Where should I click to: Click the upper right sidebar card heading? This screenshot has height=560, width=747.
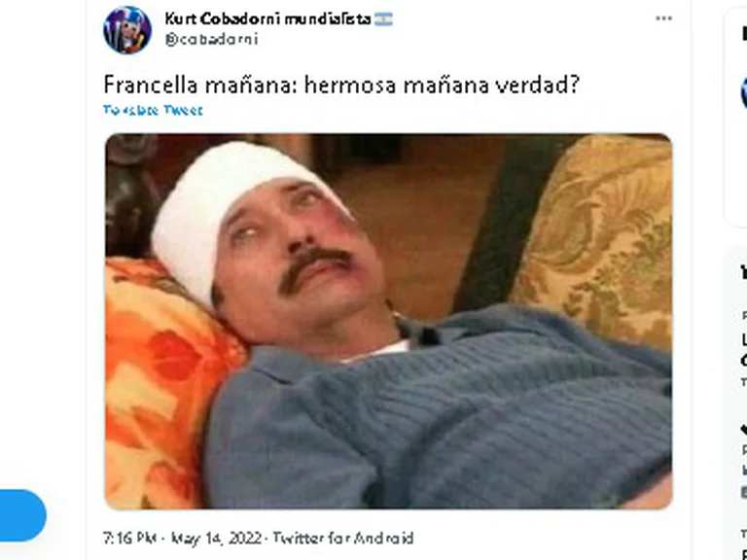point(744,33)
